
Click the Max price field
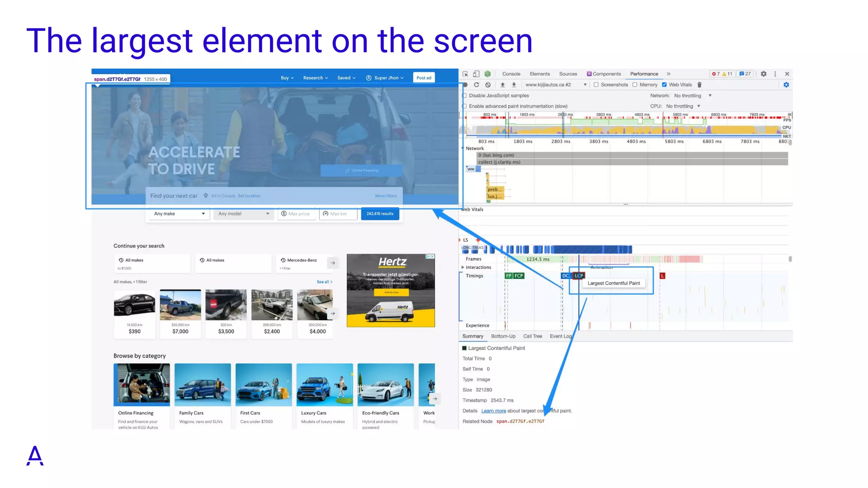click(x=297, y=213)
